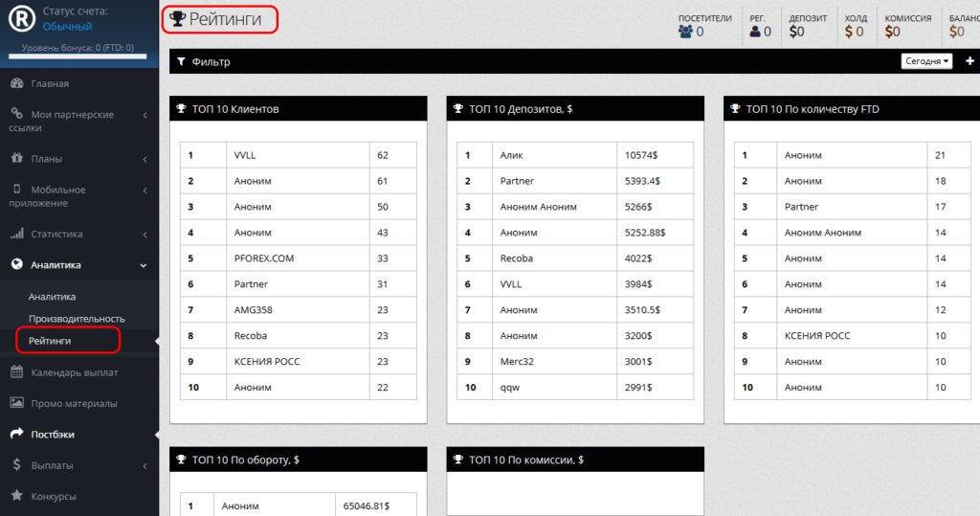Expand Мои партнерские ссылки submenu
This screenshot has width=980, height=516.
click(x=145, y=115)
